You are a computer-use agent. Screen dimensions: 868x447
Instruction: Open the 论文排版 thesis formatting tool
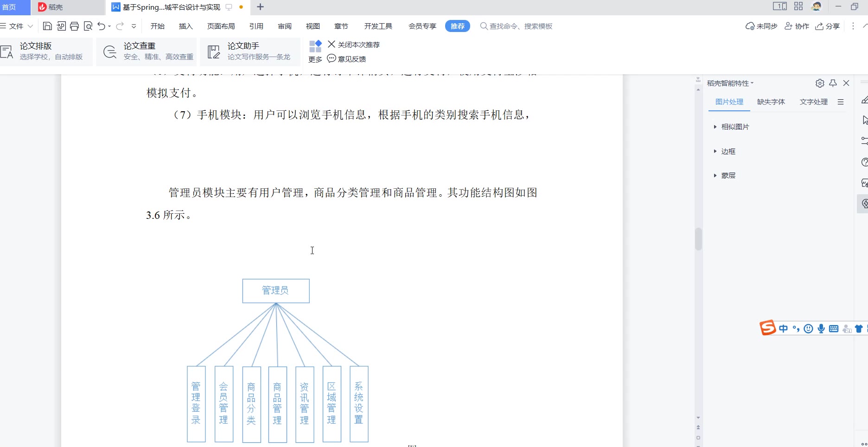point(46,51)
